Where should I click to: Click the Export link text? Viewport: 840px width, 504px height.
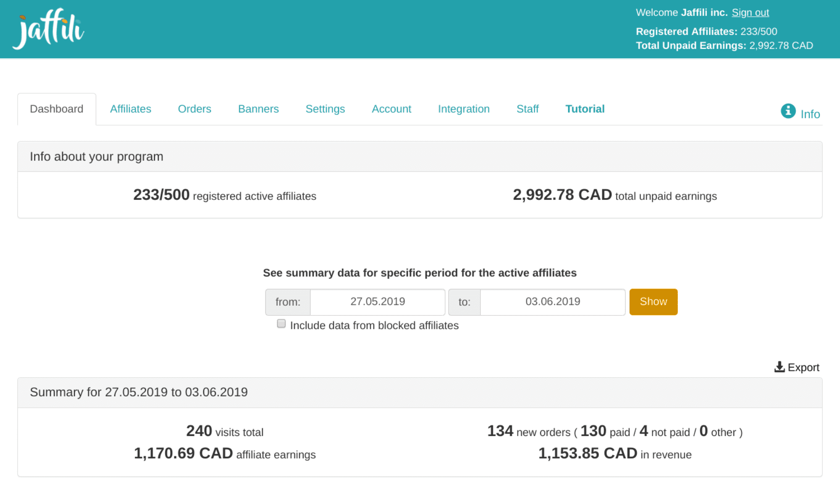point(803,367)
